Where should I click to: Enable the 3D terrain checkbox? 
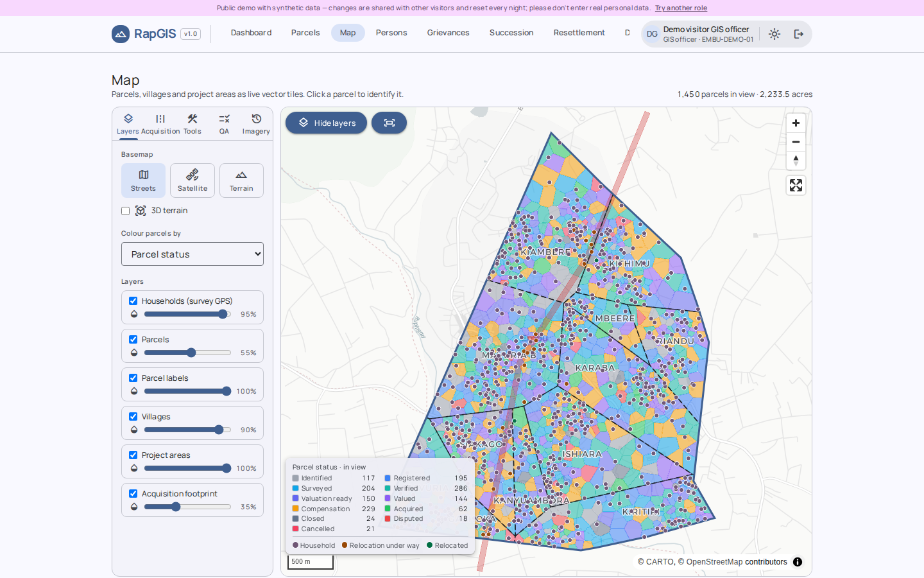[126, 211]
